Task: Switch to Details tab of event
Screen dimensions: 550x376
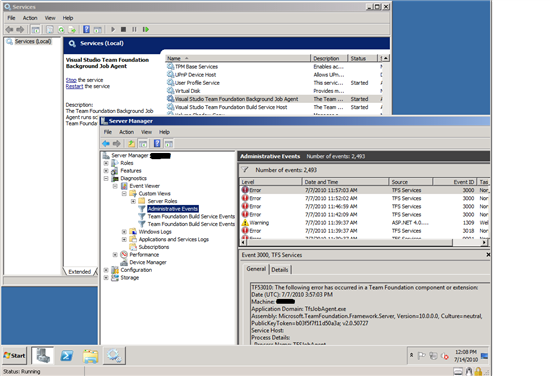Action: pos(280,269)
